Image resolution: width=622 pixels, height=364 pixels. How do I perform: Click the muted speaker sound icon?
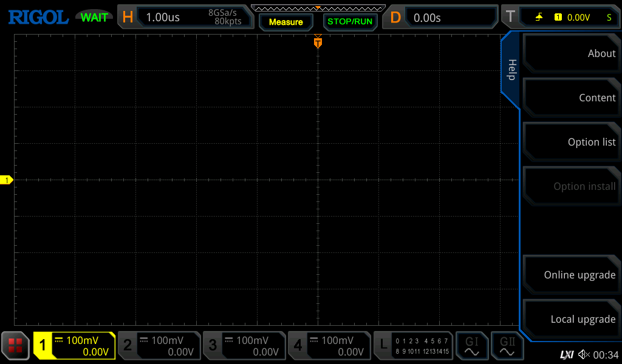tap(584, 354)
